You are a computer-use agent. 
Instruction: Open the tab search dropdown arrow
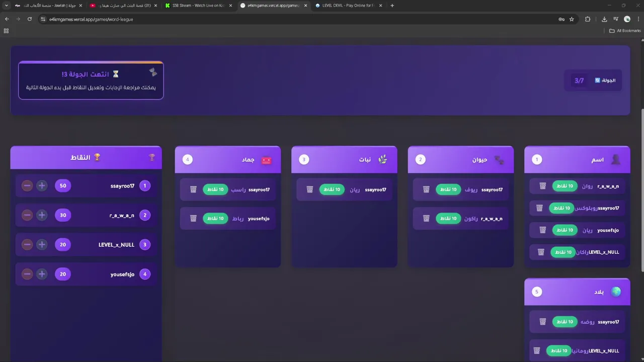6,6
